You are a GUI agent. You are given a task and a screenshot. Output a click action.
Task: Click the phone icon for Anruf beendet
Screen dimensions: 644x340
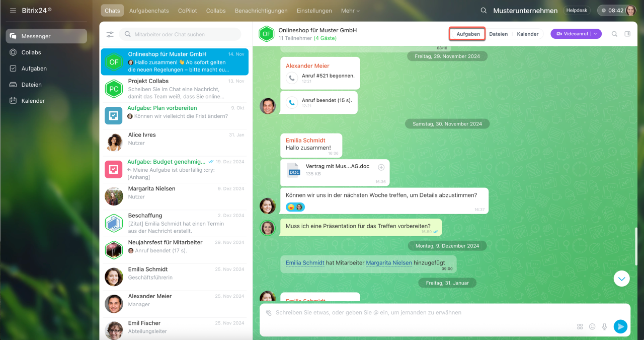coord(291,102)
